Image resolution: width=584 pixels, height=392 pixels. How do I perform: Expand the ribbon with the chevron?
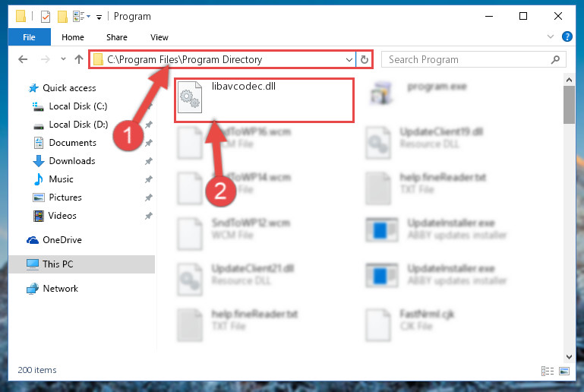[551, 36]
